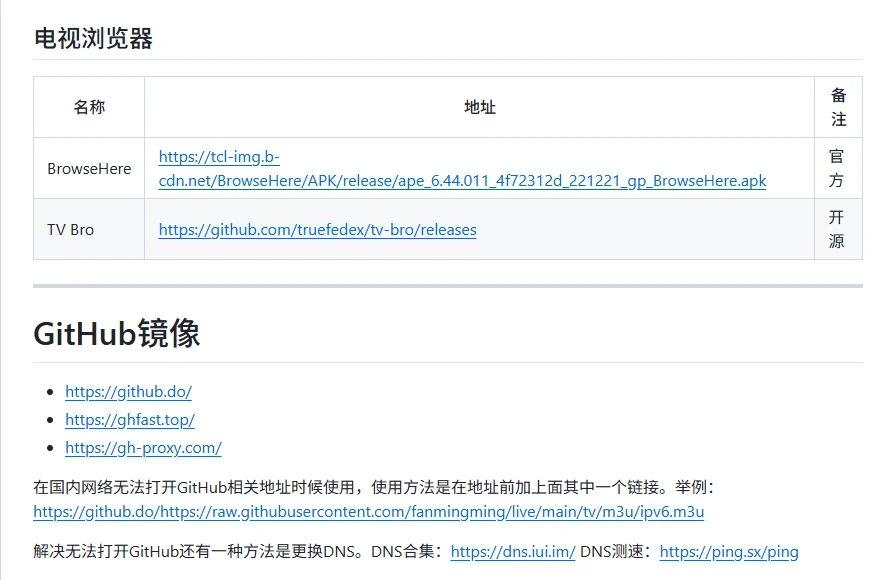Viewport: 882px width, 580px height.
Task: Open the example ipv6.m3u mirror URL
Action: pos(368,512)
